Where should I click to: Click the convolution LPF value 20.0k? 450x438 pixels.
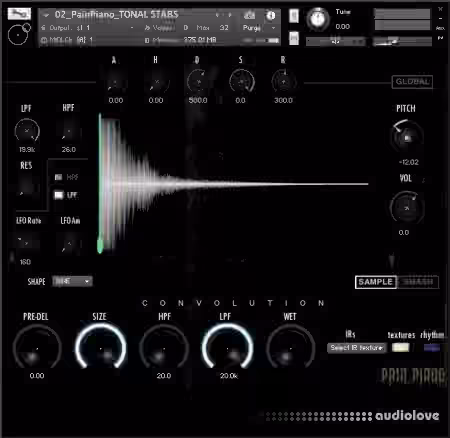click(229, 376)
